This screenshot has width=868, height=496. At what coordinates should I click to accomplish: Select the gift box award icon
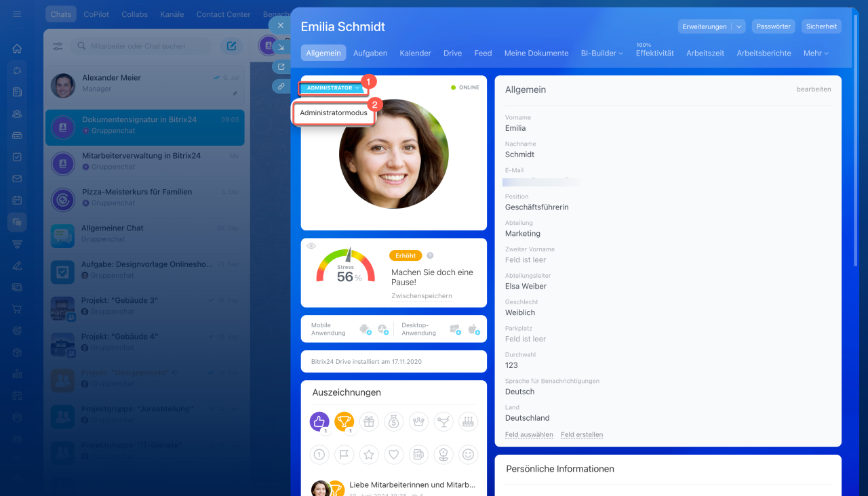click(x=369, y=422)
